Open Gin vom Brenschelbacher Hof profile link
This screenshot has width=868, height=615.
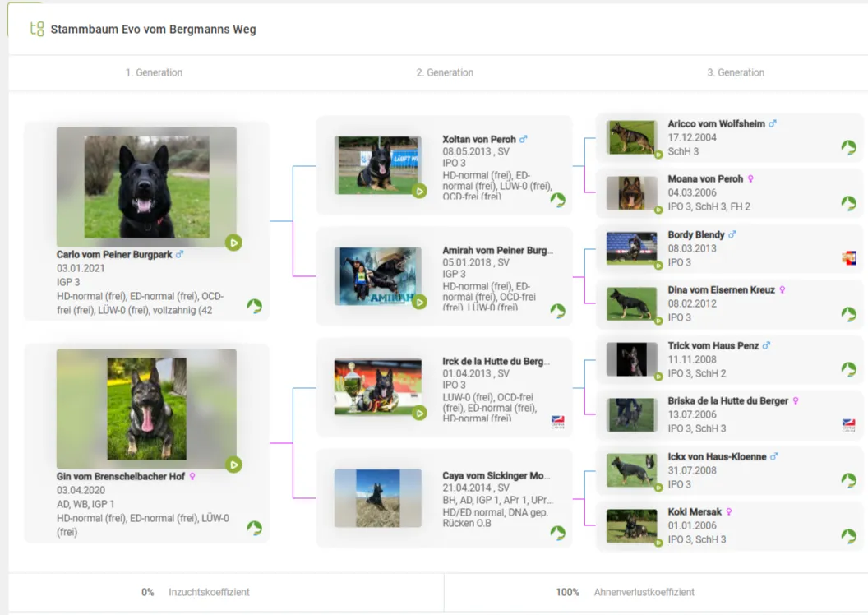(121, 477)
